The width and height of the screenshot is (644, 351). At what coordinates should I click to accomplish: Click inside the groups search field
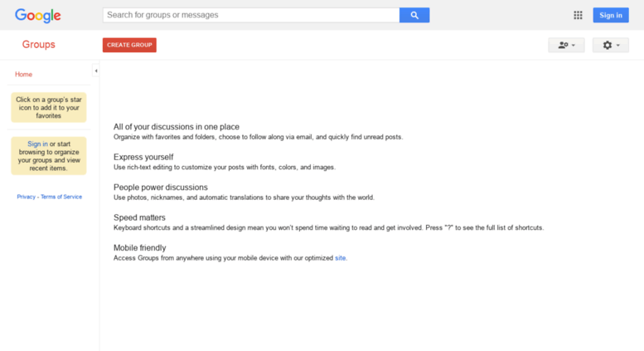point(251,15)
